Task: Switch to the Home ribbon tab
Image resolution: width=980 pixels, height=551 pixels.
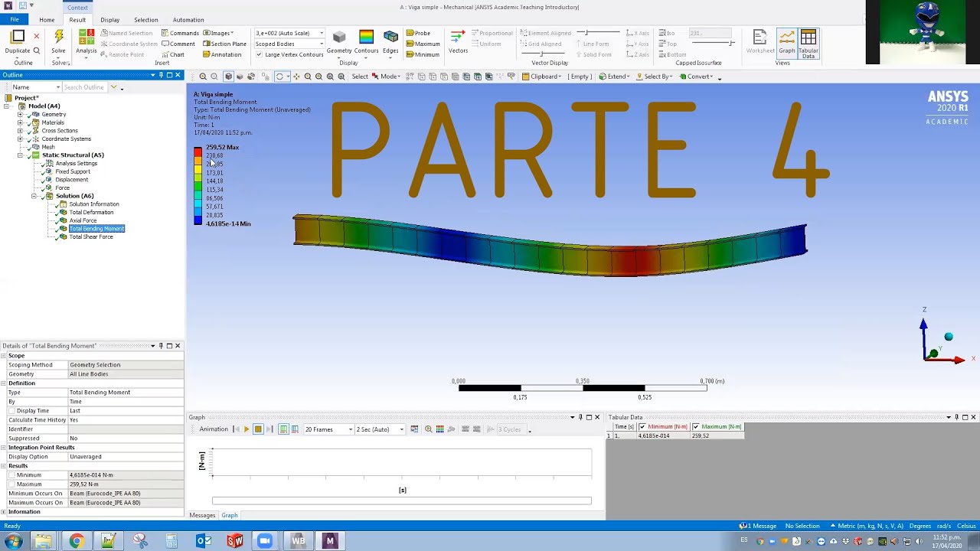Action: [x=47, y=20]
